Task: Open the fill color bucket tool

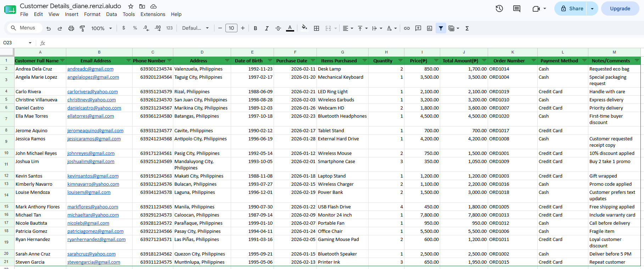Action: point(304,28)
